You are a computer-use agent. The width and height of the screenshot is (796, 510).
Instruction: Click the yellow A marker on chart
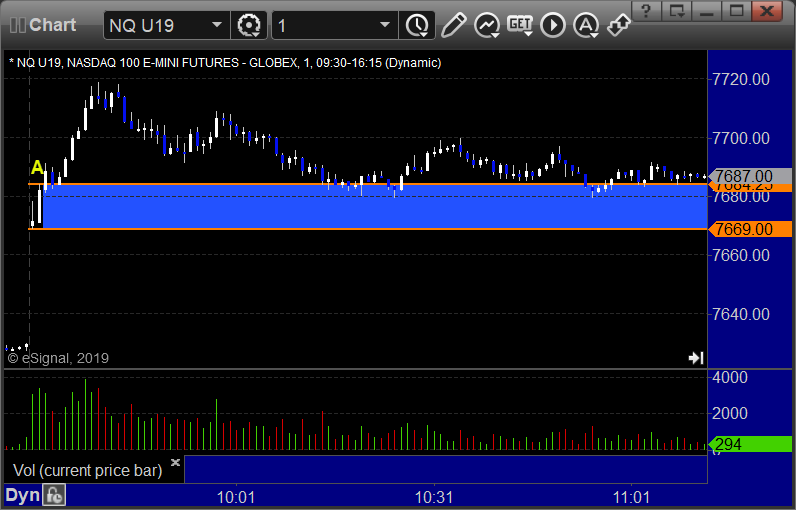coord(37,167)
